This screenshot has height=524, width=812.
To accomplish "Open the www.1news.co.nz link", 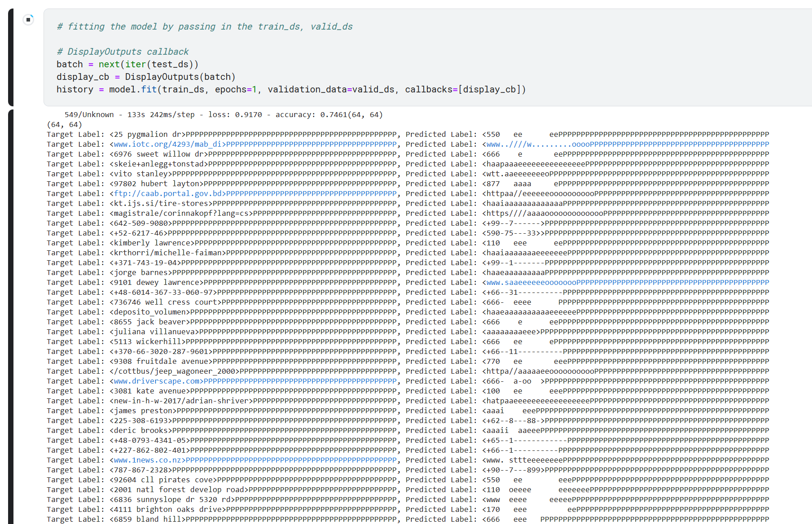I will [x=147, y=460].
